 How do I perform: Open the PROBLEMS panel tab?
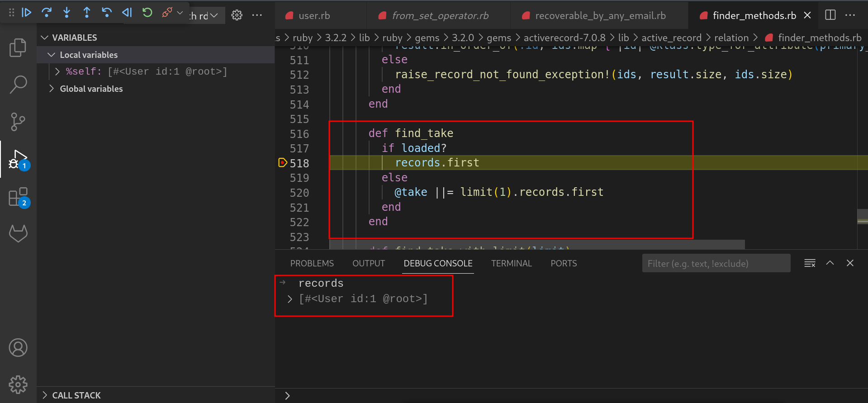(312, 263)
